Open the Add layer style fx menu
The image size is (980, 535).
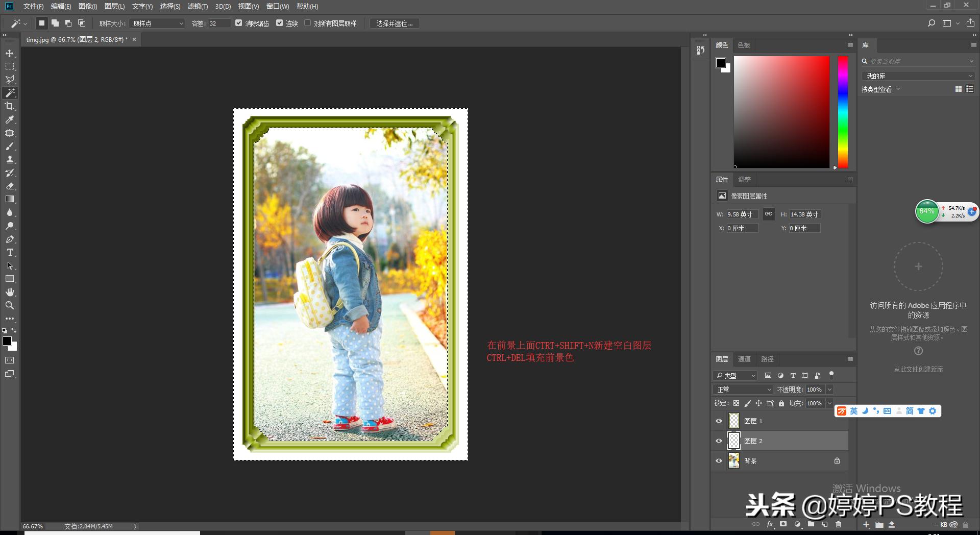[x=770, y=524]
